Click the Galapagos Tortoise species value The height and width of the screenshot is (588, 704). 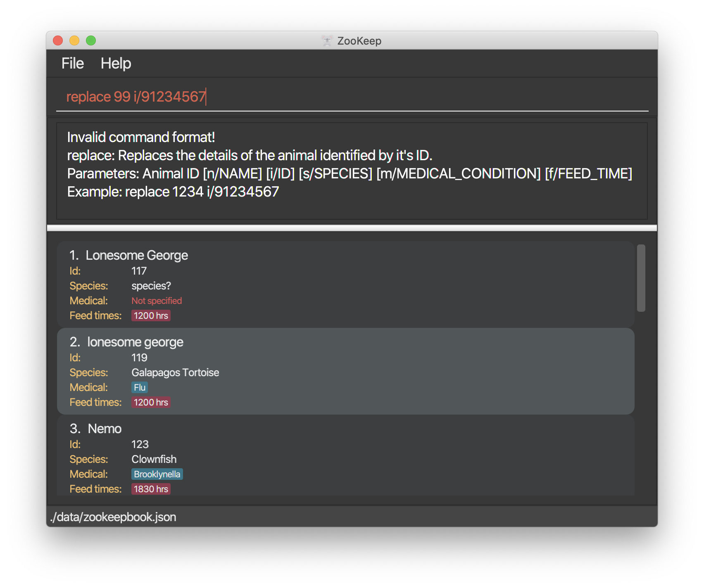click(175, 372)
